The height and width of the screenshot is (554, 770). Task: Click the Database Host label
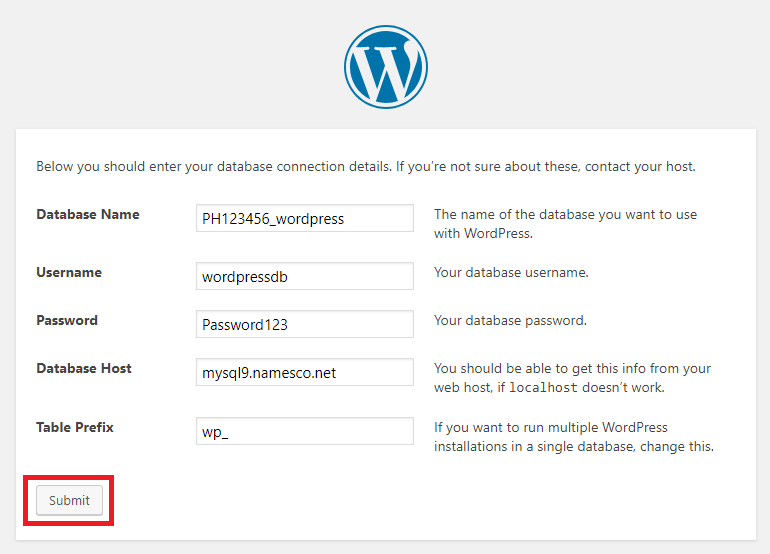click(84, 369)
